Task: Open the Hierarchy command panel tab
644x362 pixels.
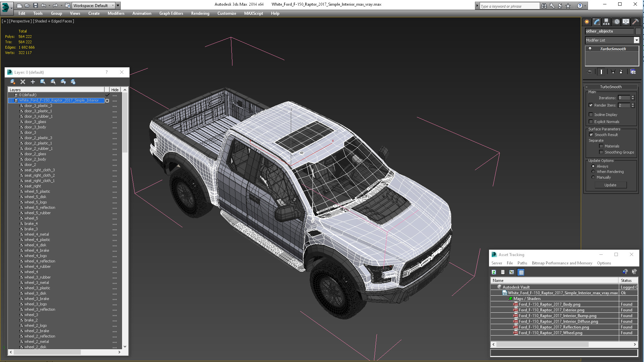Action: pos(606,22)
